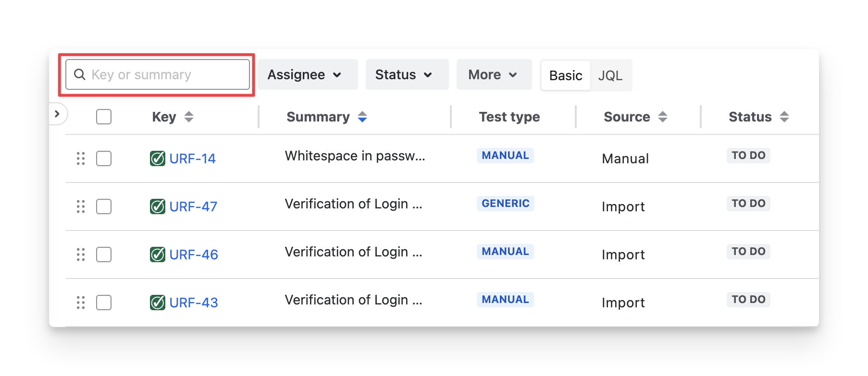Click the Source column sort icon
868x376 pixels.
click(x=663, y=117)
